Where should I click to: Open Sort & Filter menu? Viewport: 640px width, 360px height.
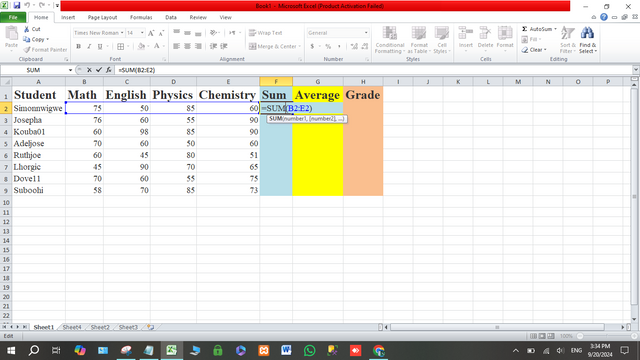tap(568, 40)
